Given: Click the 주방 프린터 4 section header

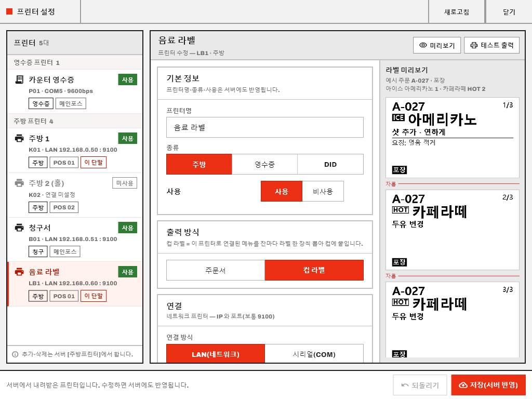Looking at the screenshot, I should tap(75, 121).
